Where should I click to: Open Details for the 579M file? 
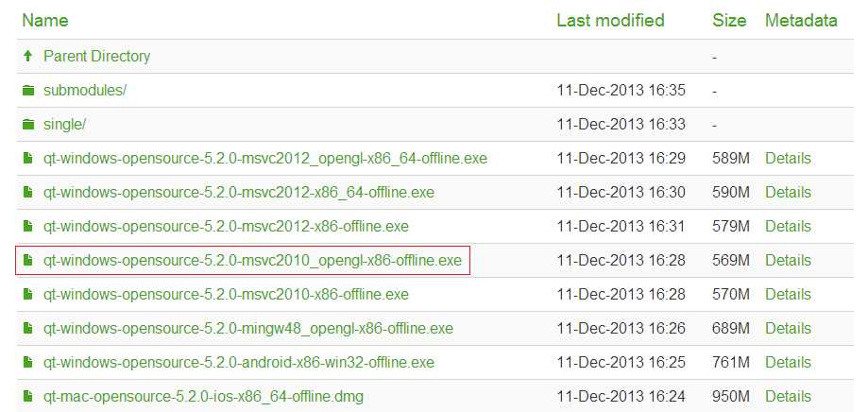click(x=788, y=227)
